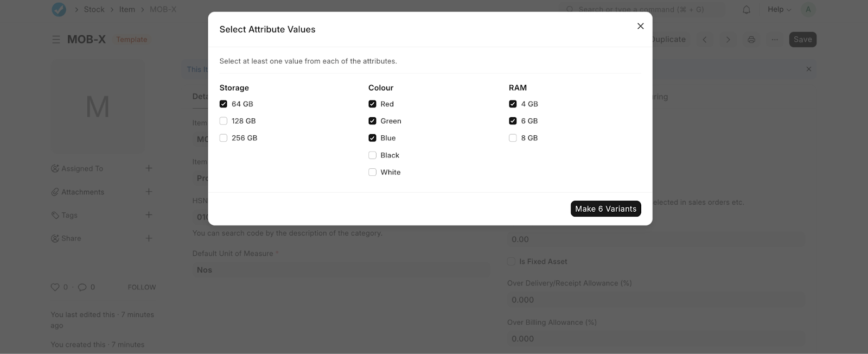Screen dimensions: 868x354
Task: Click the print icon in toolbar
Action: tap(751, 40)
